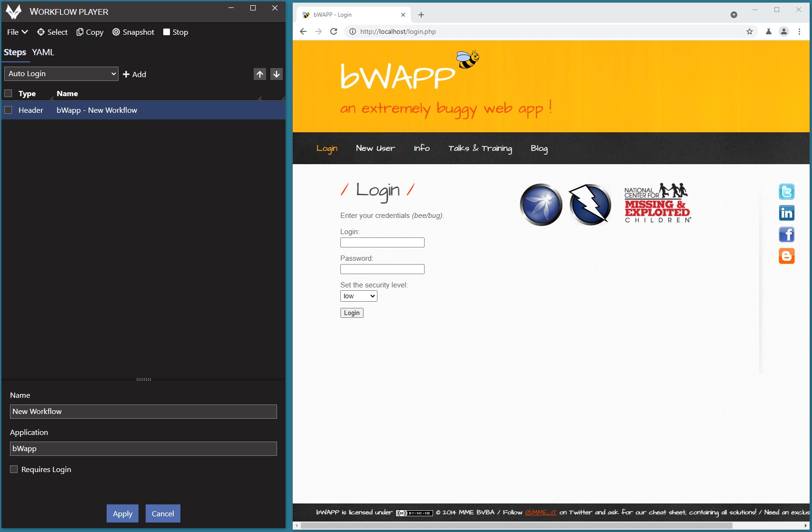Stop the workflow player
Viewport: 812px width, 532px height.
pos(176,32)
